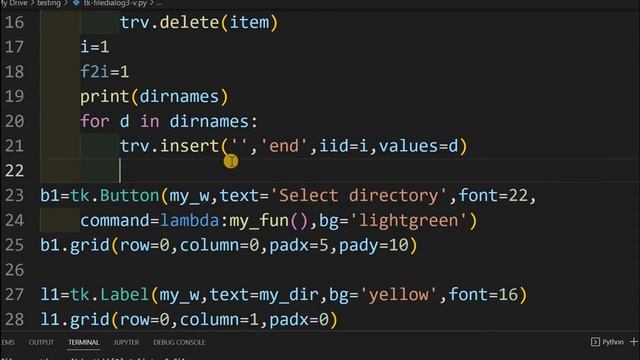Click 'for d in dirnames:' line
Screen dimensions: 640x360
[x=169, y=121]
